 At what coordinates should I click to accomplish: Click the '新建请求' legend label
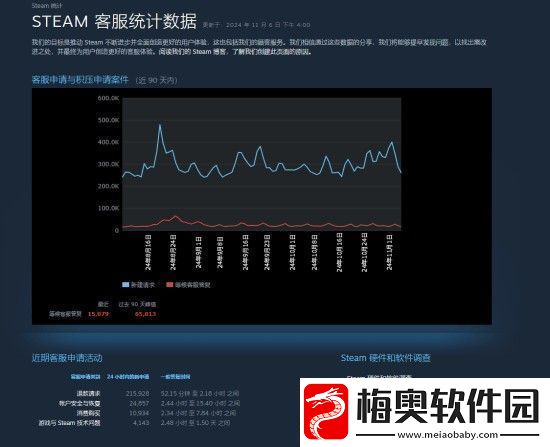tap(142, 285)
